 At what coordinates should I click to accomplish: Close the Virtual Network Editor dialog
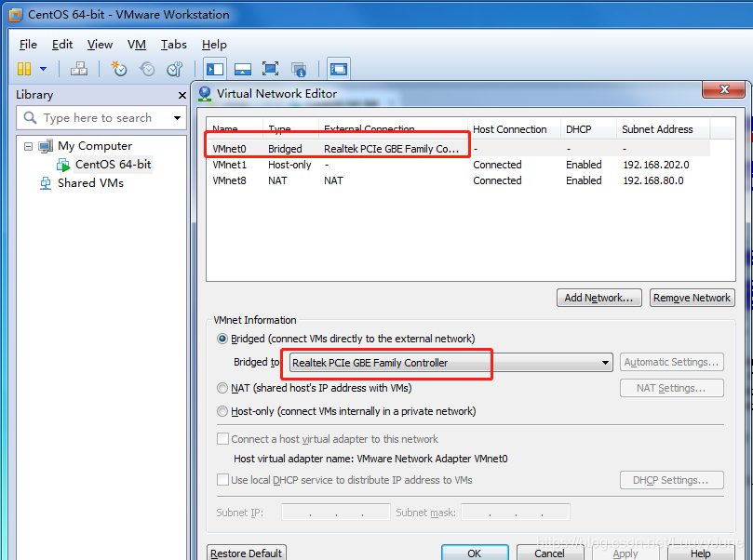[724, 89]
